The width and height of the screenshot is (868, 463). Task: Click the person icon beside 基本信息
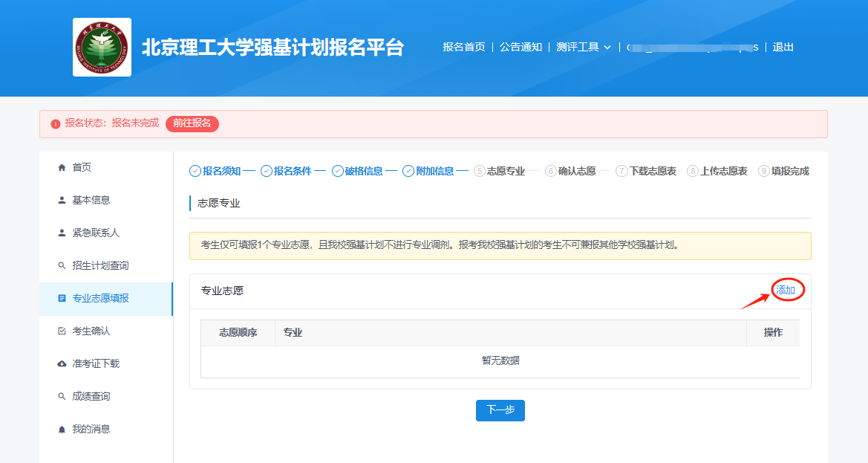point(62,200)
